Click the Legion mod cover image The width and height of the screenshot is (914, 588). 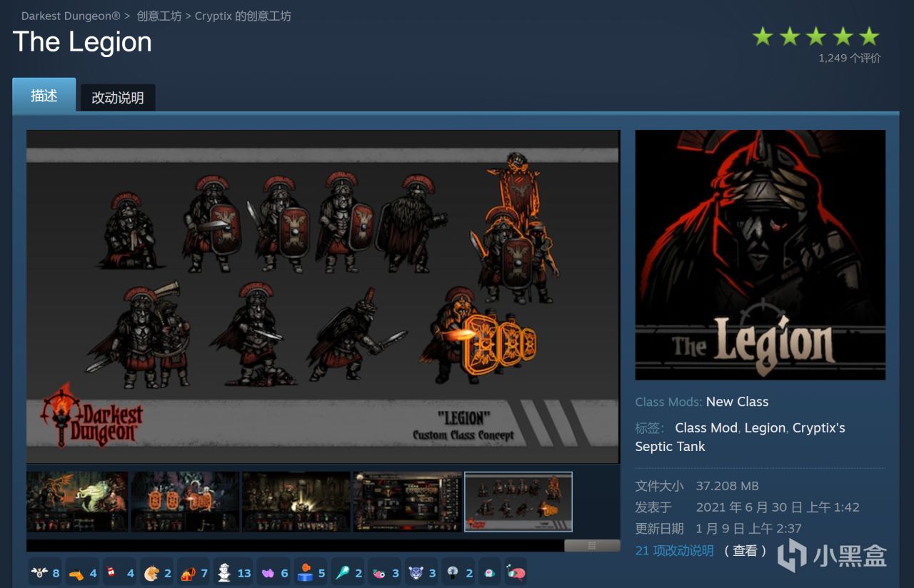pos(760,255)
